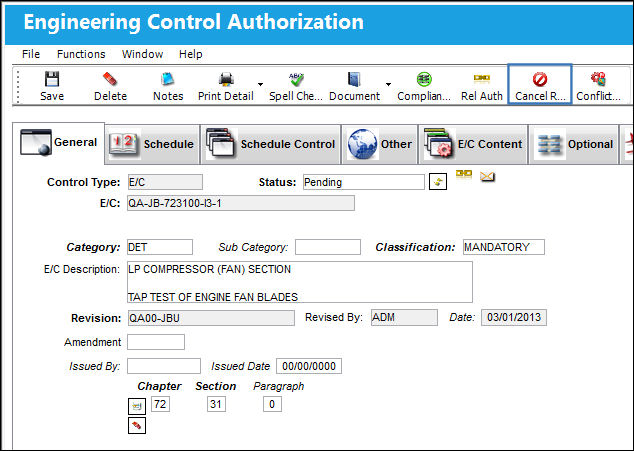Viewport: 634px width, 451px height.
Task: Click the envelope email icon near Status
Action: click(487, 176)
